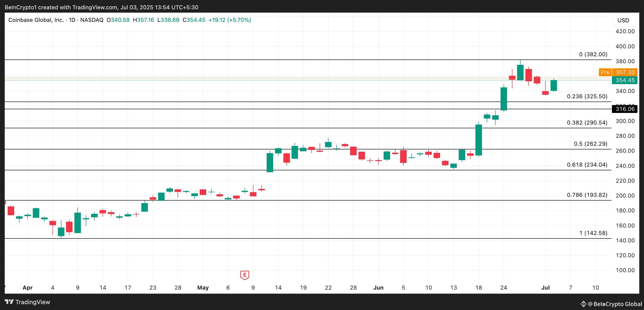Click the 316.06 horizontal line price label
Screen dimensions: 644x310
624,109
